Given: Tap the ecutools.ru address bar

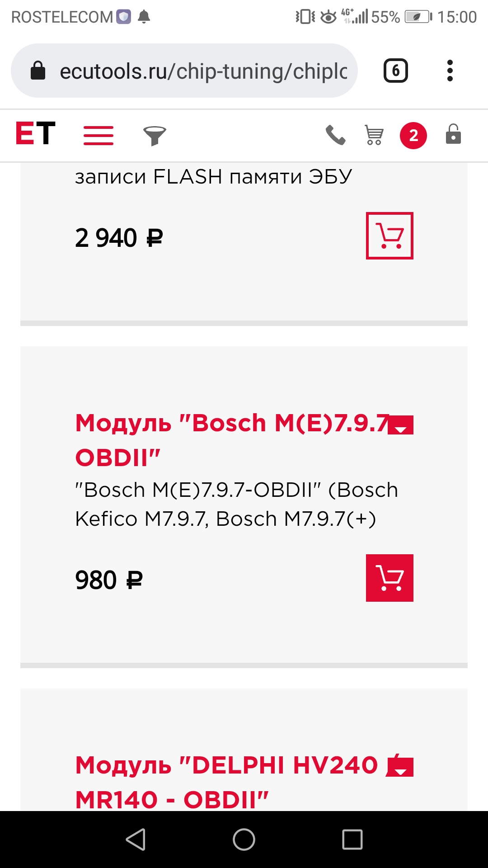Looking at the screenshot, I should click(203, 71).
